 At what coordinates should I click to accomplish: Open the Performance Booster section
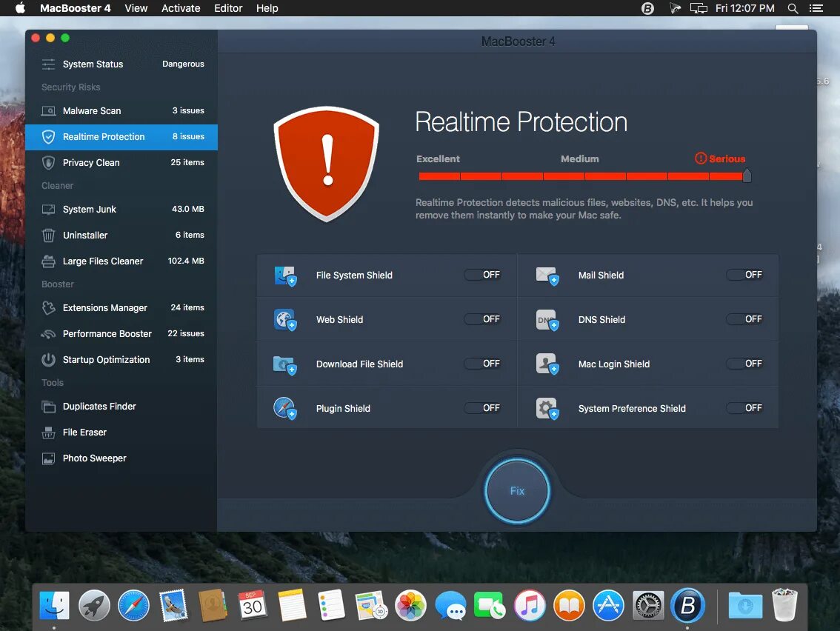click(x=121, y=334)
